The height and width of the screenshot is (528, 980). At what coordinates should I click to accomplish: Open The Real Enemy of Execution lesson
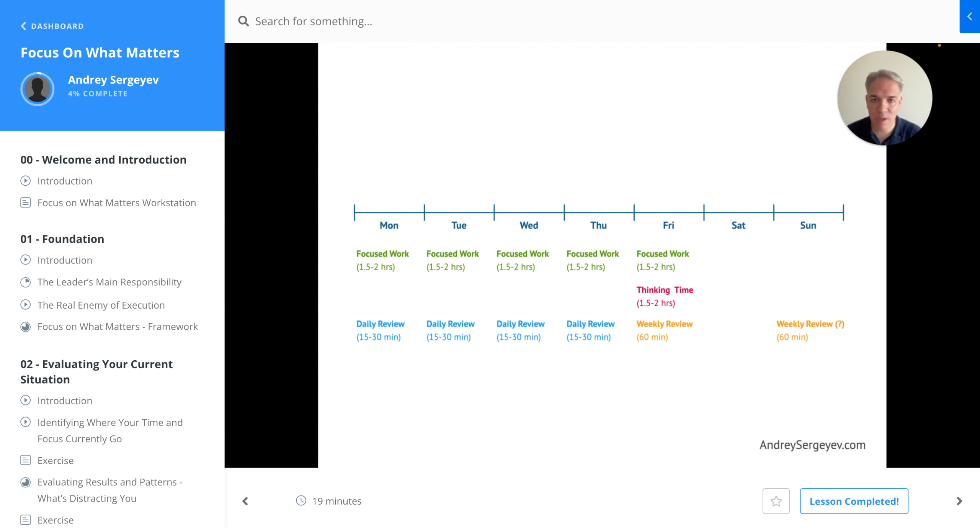(x=101, y=305)
